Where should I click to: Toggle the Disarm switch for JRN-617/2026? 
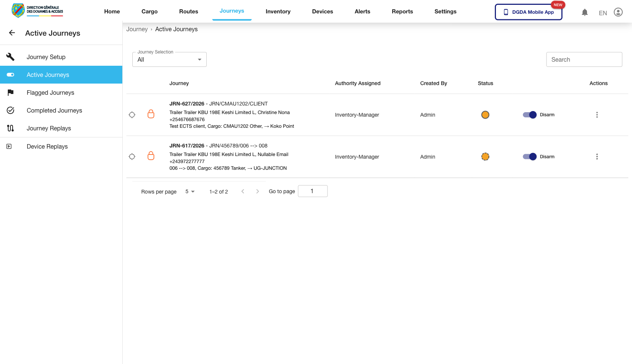click(x=529, y=157)
